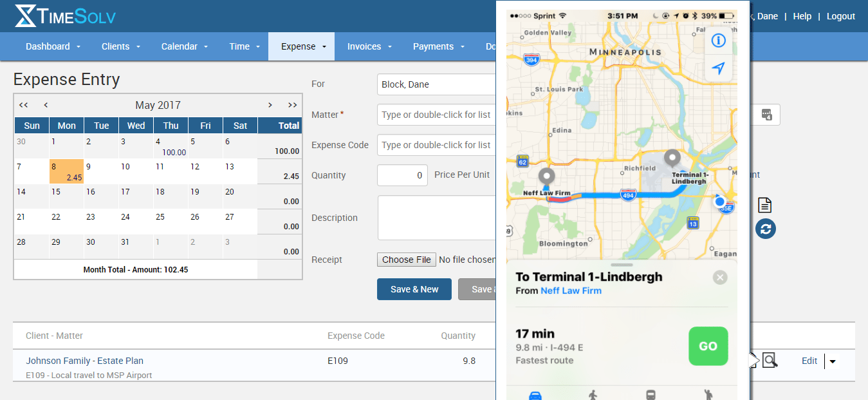
Task: Open the Invoices menu
Action: click(369, 46)
